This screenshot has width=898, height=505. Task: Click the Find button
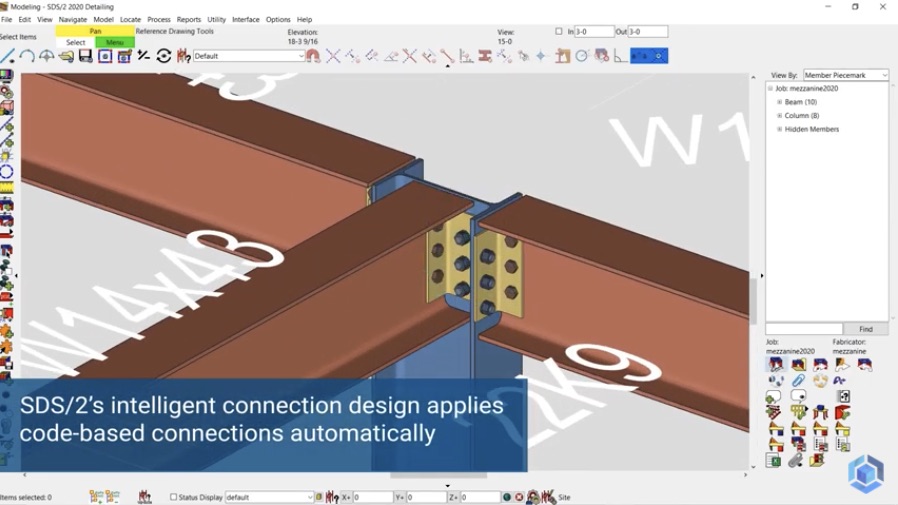click(x=866, y=329)
